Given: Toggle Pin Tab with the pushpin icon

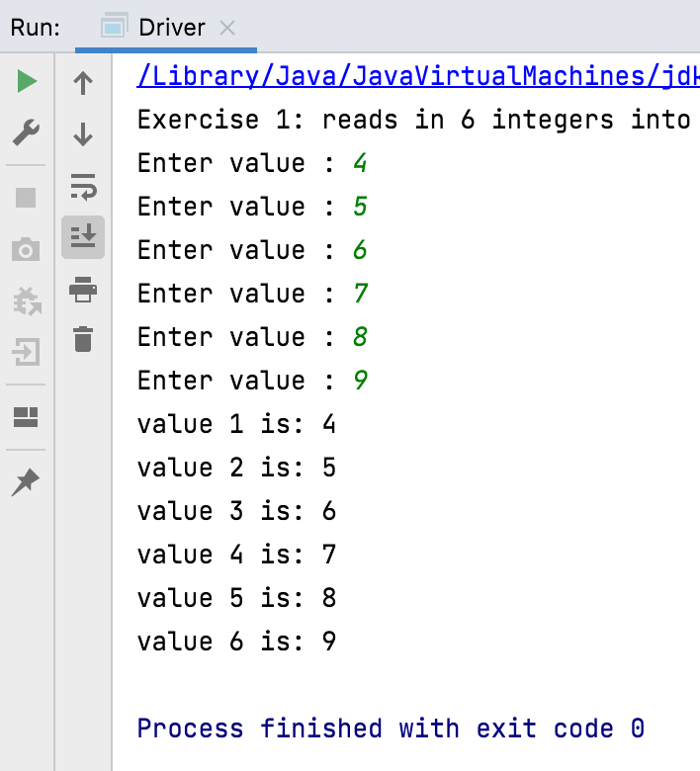Looking at the screenshot, I should (x=27, y=482).
